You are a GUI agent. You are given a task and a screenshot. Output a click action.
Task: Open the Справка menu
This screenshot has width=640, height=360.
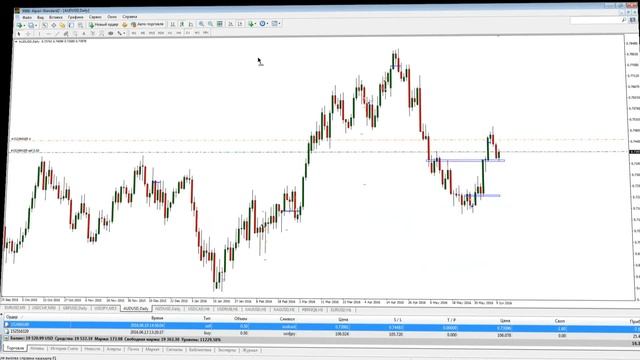click(130, 17)
